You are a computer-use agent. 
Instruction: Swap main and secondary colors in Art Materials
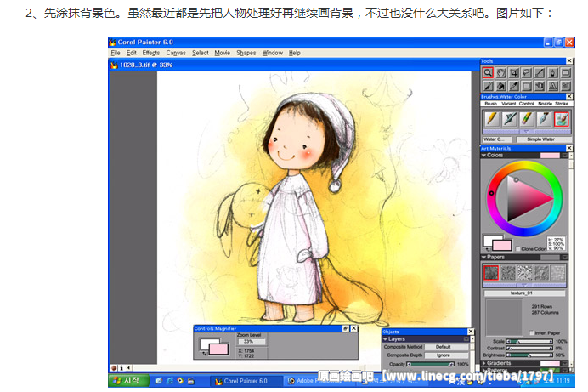point(488,249)
